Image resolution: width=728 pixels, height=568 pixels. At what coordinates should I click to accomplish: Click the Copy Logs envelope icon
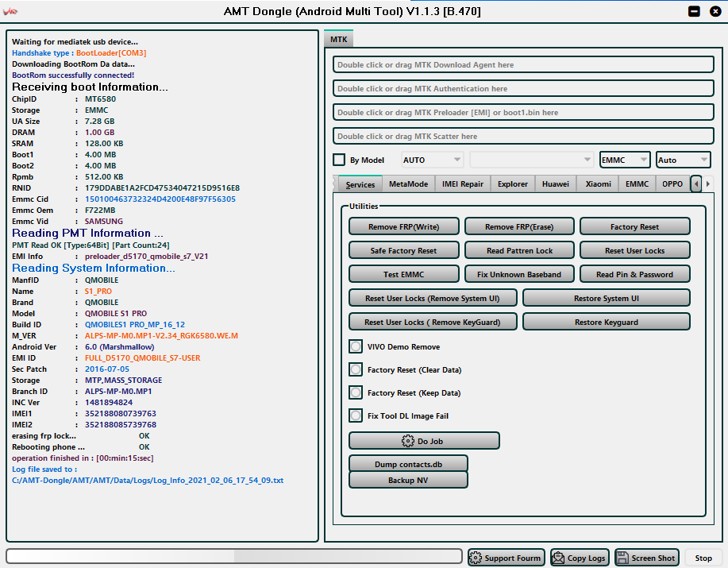[x=559, y=558]
